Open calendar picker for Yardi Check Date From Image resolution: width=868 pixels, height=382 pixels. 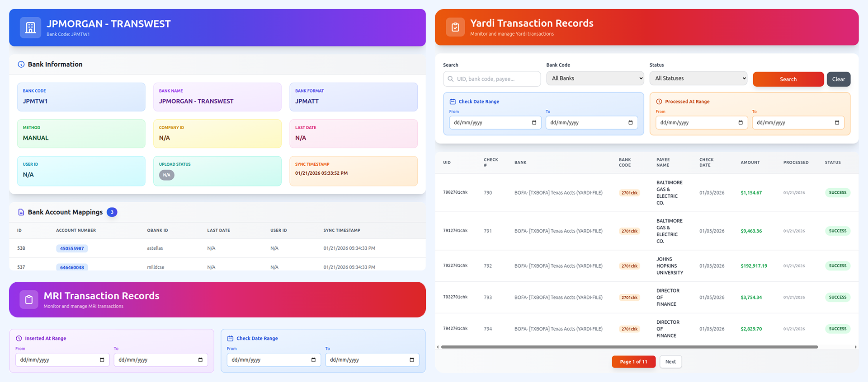(x=534, y=123)
